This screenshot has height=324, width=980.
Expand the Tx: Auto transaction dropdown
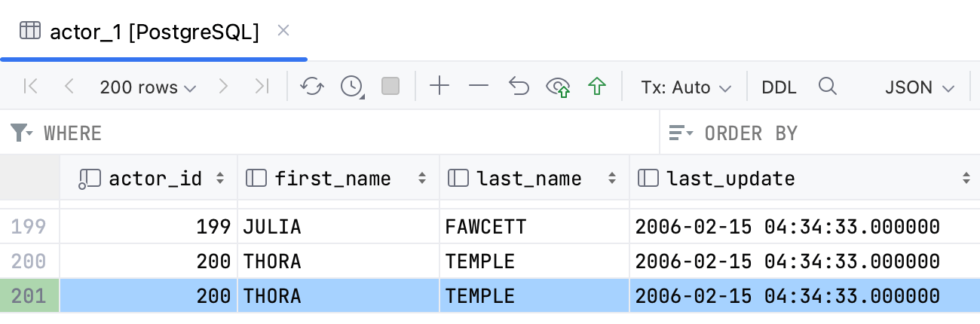coord(686,87)
